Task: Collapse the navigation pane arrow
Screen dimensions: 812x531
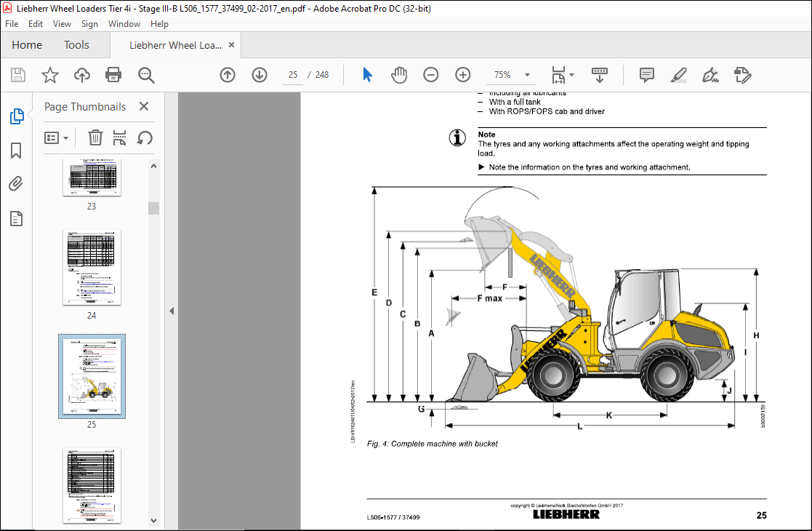Action: point(172,311)
